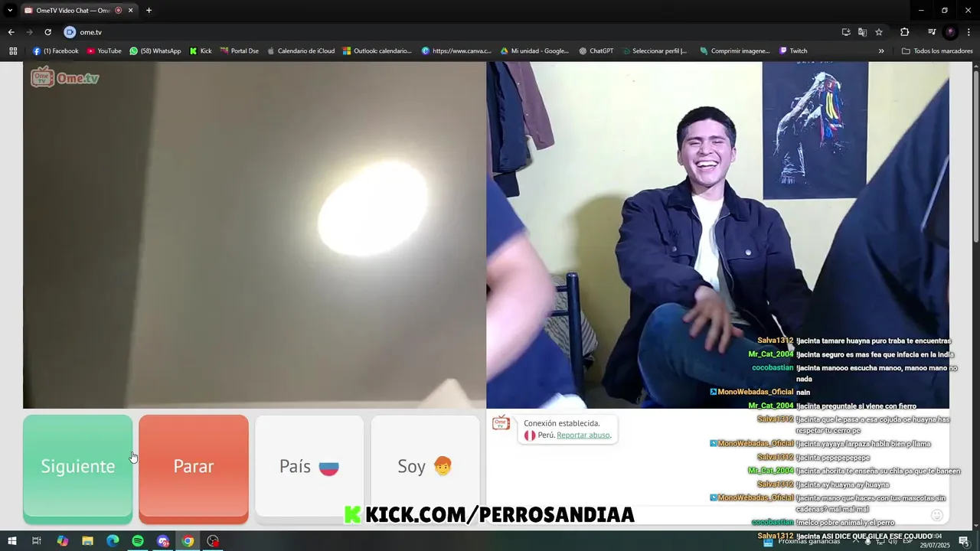Open the emoji picker in chat
The width and height of the screenshot is (980, 551).
click(937, 515)
